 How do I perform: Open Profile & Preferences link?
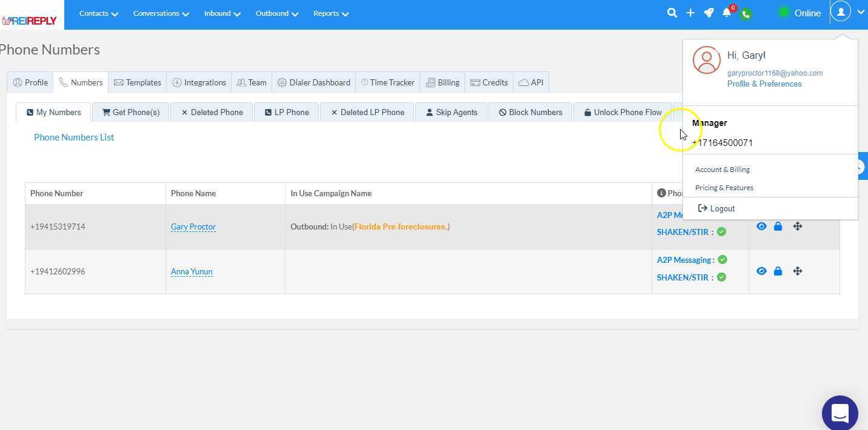point(764,84)
